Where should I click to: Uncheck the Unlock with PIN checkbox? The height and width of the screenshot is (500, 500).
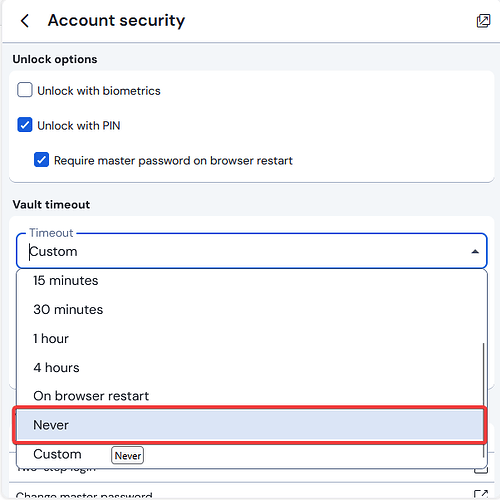25,125
